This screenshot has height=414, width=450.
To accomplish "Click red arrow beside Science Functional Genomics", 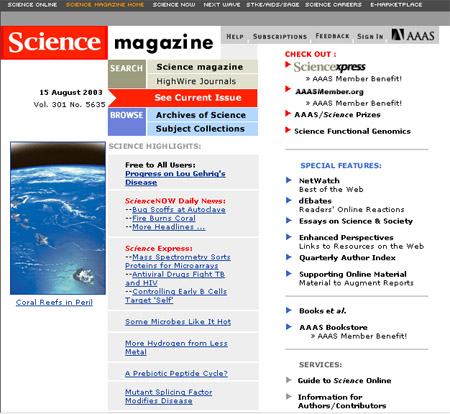I will pos(288,130).
